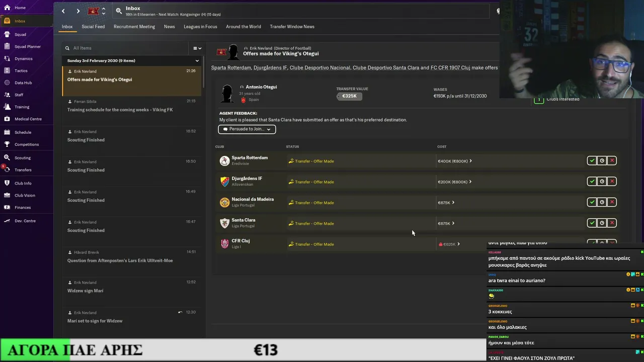This screenshot has height=362, width=644.
Task: Open the Sparta Rotterdam club link
Action: tap(250, 158)
